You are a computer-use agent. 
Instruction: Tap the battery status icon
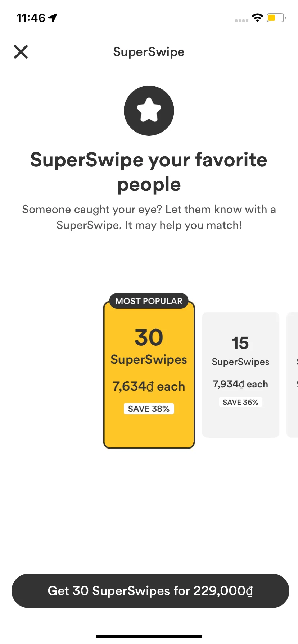276,18
